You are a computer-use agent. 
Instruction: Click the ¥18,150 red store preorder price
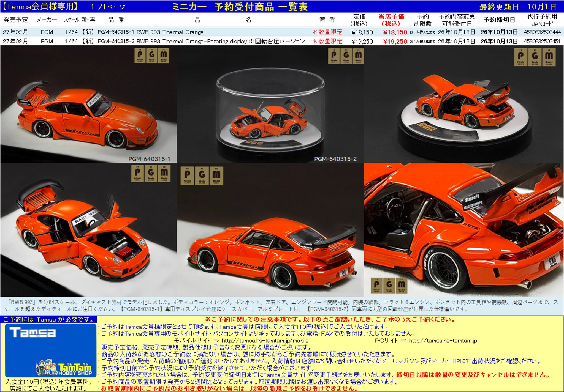pos(395,32)
